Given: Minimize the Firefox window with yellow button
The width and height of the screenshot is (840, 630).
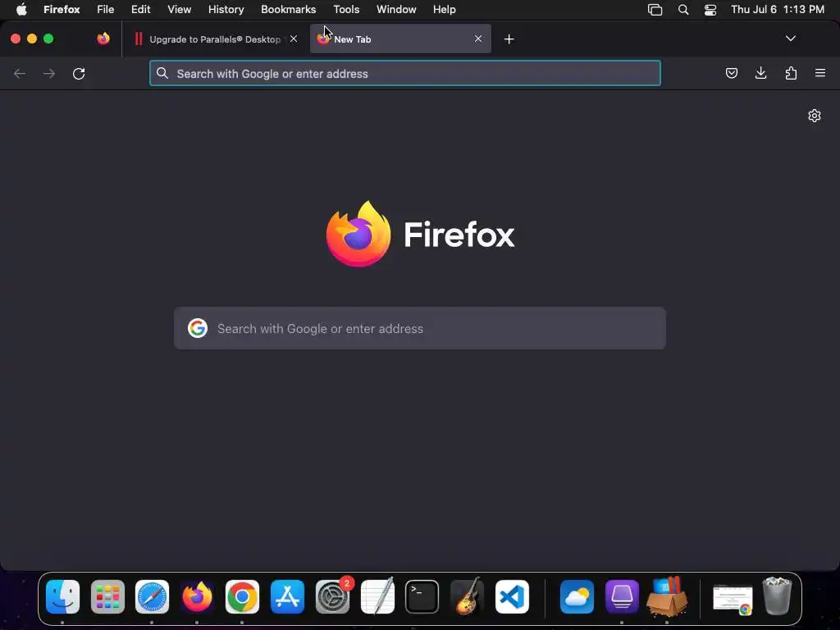Looking at the screenshot, I should 32,39.
